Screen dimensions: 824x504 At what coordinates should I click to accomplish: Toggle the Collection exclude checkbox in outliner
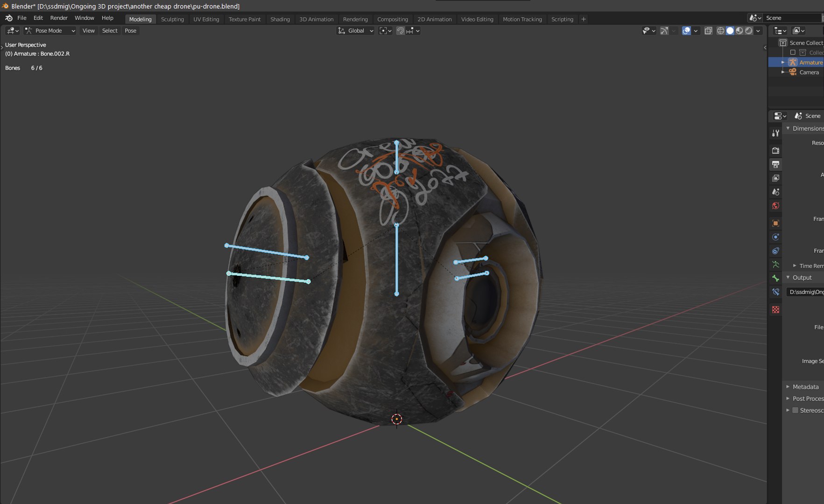793,52
